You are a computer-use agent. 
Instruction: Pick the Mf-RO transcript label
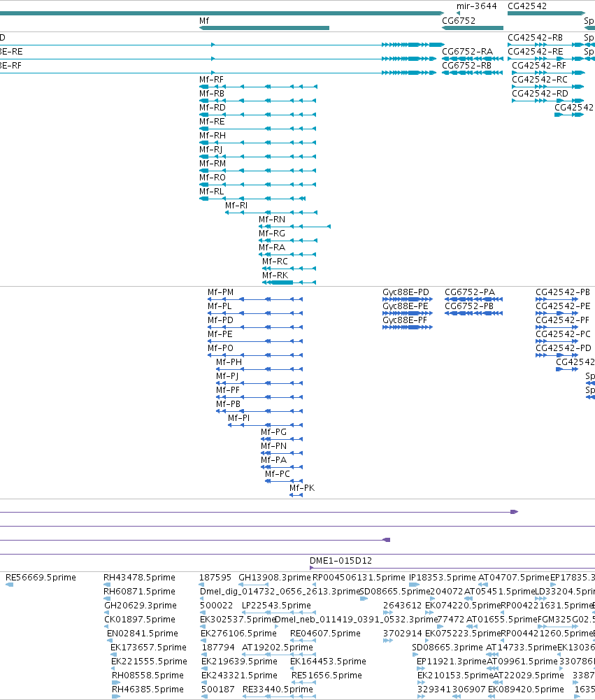pyautogui.click(x=212, y=178)
